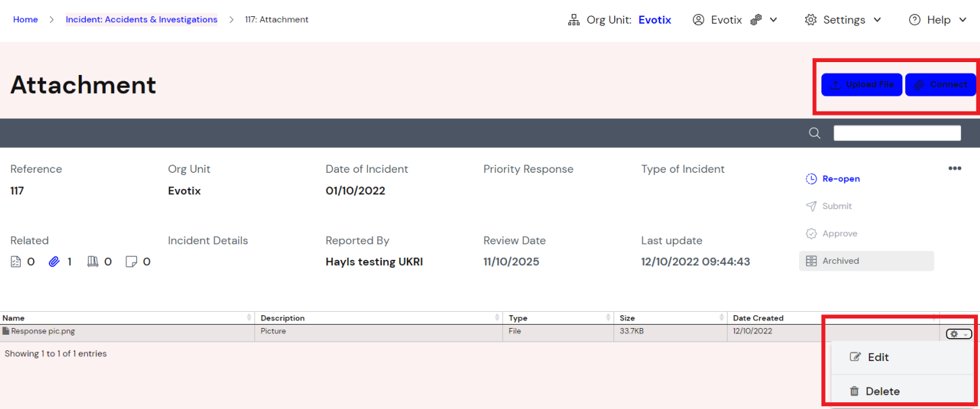Choose Delete from the row menu
This screenshot has width=980, height=409.
[882, 391]
